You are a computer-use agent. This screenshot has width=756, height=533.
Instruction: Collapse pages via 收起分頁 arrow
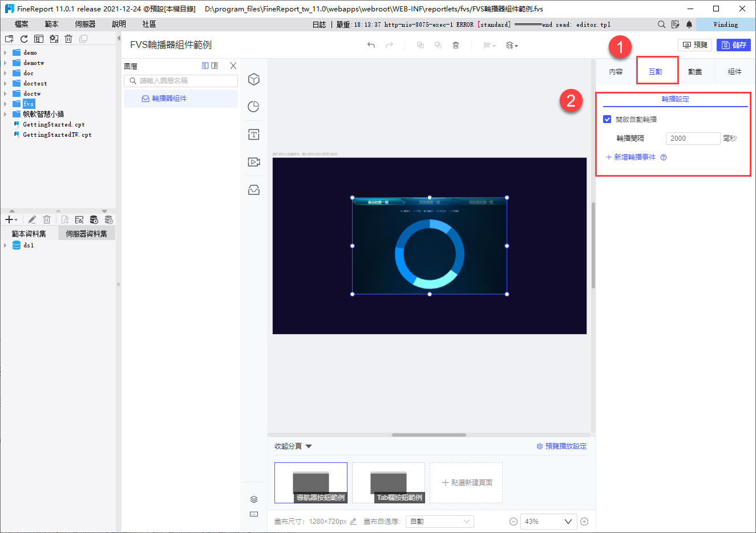pos(309,446)
